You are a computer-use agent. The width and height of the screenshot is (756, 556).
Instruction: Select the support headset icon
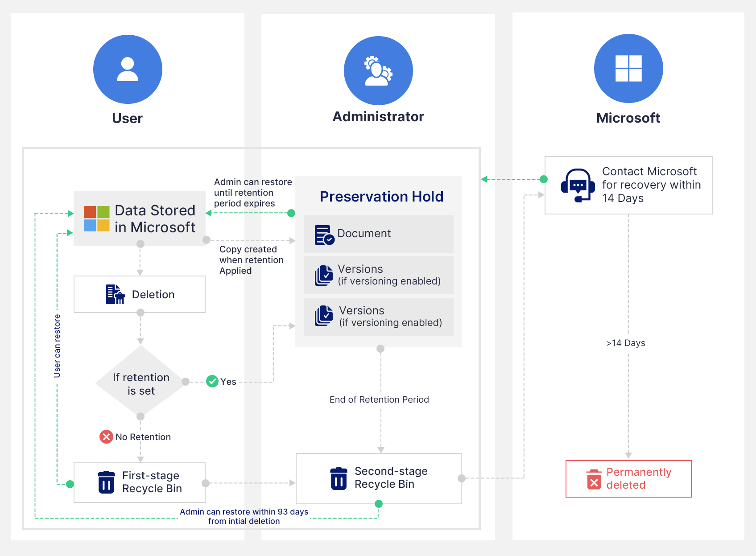click(578, 185)
